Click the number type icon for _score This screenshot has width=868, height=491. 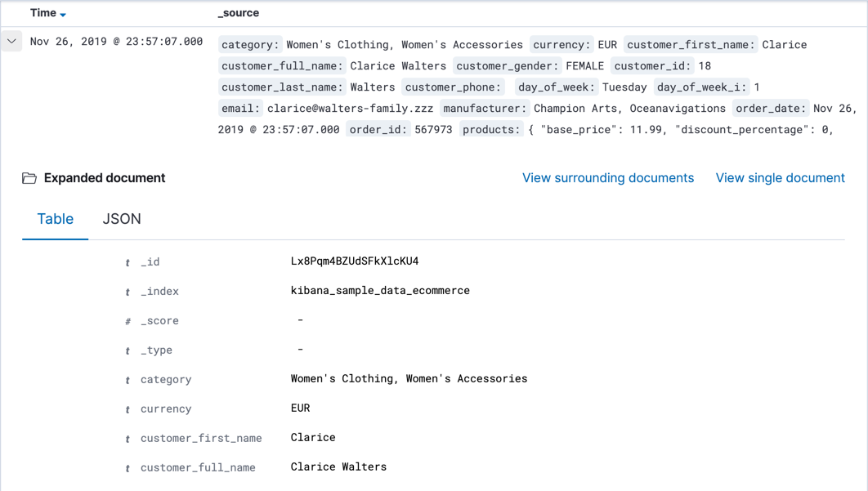point(128,322)
